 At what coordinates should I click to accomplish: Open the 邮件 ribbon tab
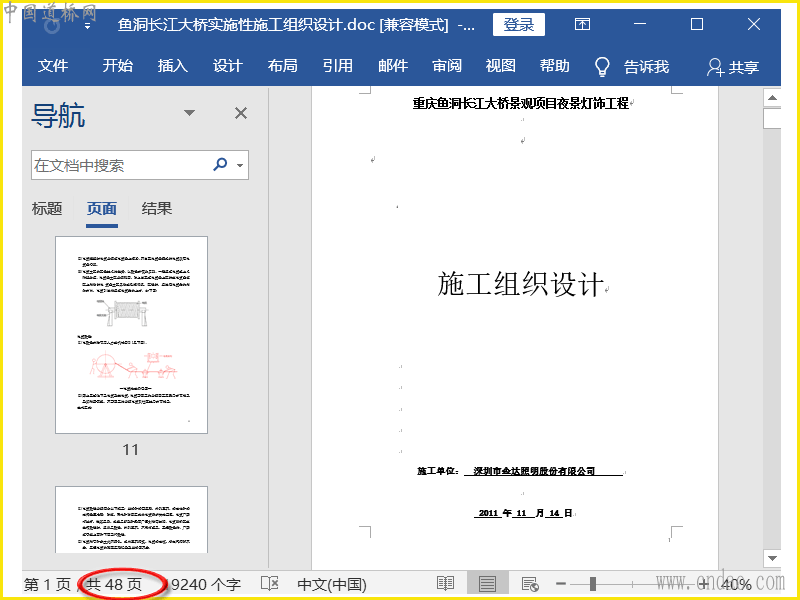[393, 66]
